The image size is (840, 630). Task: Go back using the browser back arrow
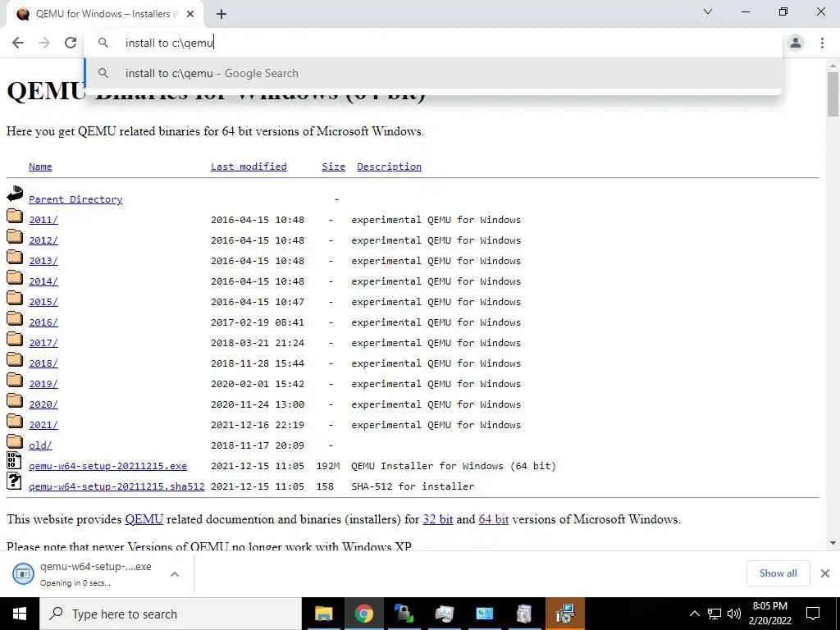[18, 43]
